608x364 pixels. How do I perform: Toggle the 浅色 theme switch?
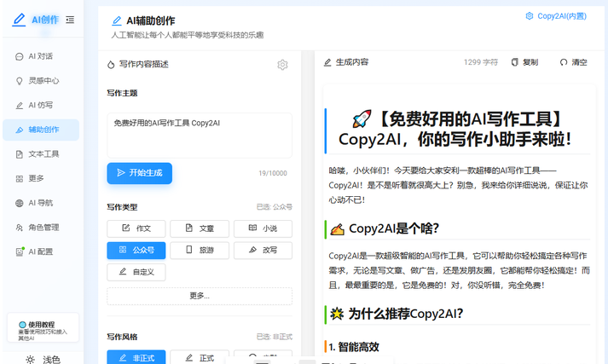(43, 360)
